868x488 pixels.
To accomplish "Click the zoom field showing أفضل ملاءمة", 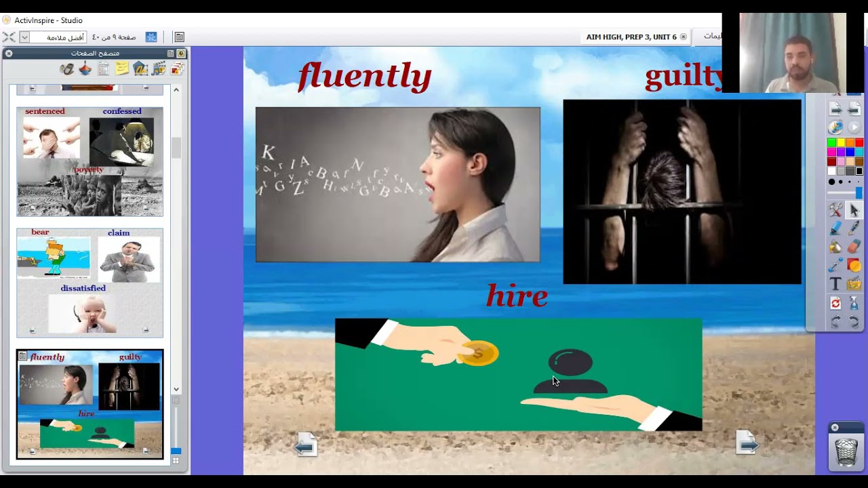I will (x=58, y=37).
